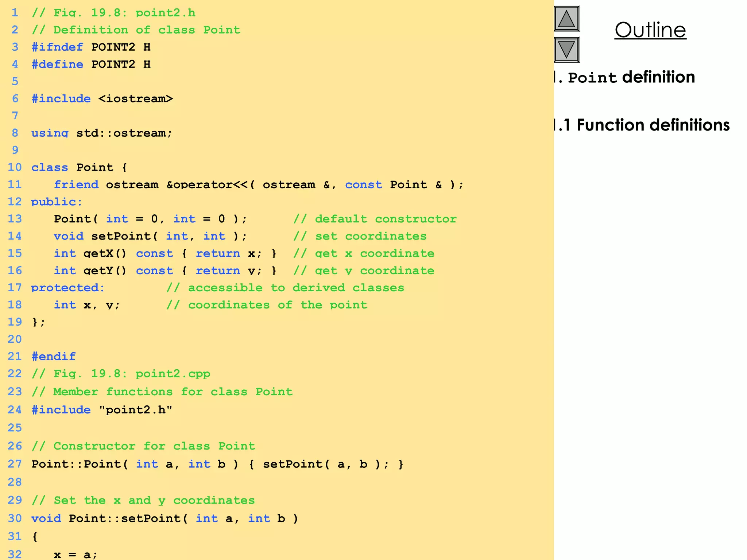The image size is (747, 560).
Task: Click '// Constructor for class Point' comment
Action: point(143,446)
